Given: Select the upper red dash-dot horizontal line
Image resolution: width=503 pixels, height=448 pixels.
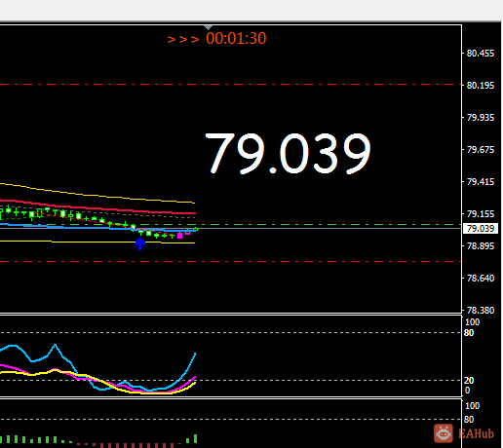Looking at the screenshot, I should click(x=231, y=85).
